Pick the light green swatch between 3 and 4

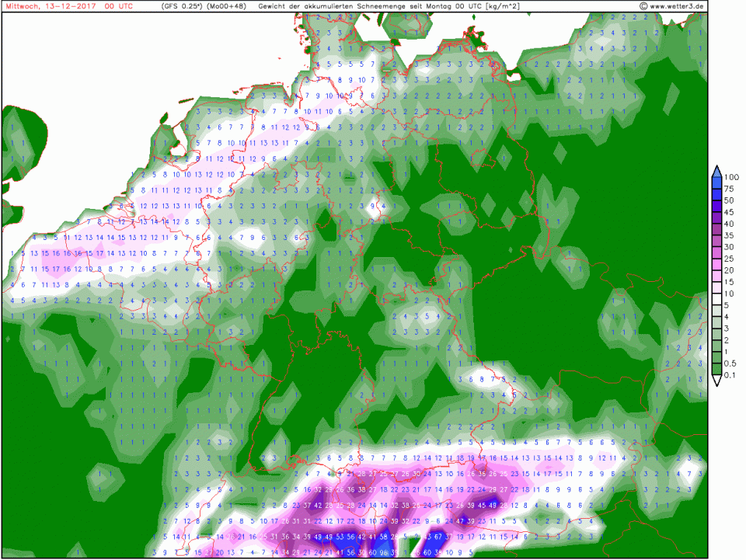(716, 322)
